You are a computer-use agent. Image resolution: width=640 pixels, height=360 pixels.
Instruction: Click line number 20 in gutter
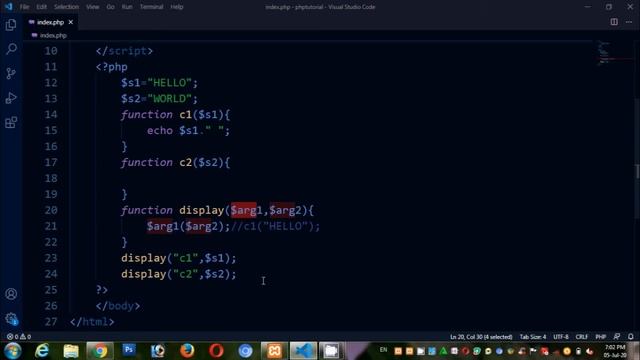pos(51,210)
